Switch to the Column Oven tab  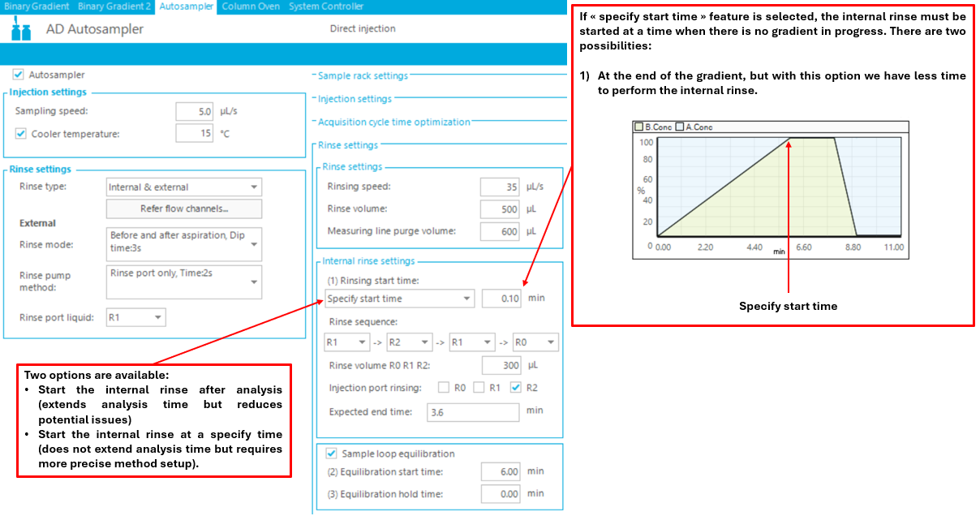[251, 6]
